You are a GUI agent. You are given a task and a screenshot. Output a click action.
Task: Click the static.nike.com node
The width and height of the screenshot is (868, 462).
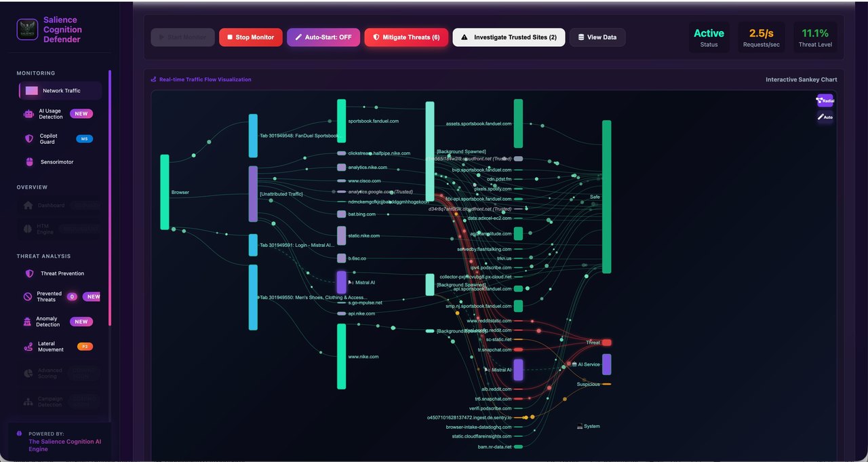point(342,235)
